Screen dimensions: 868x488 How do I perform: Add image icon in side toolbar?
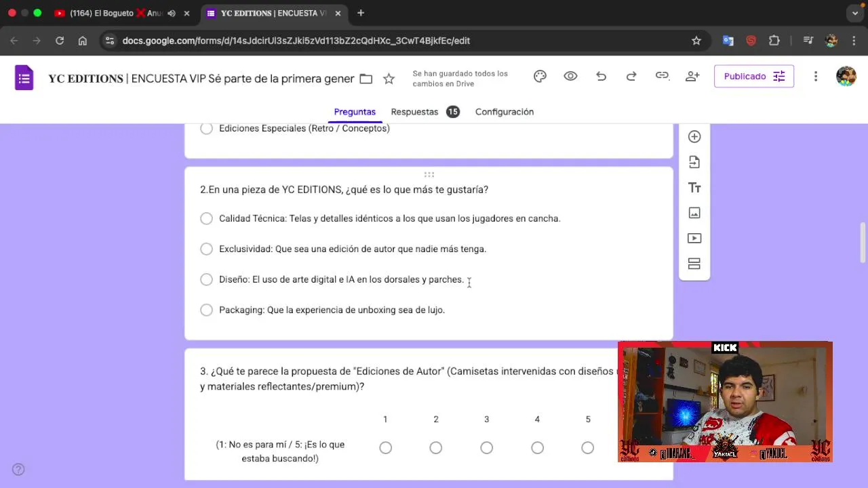694,213
